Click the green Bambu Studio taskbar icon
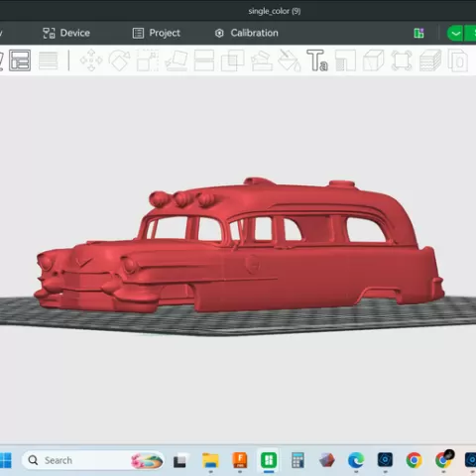This screenshot has width=476, height=476. [x=269, y=460]
